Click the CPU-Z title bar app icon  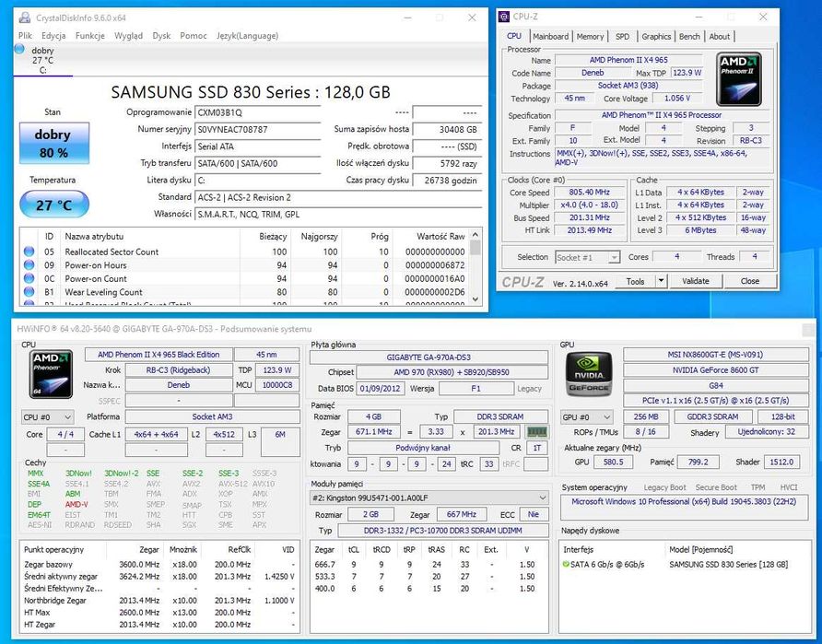504,17
